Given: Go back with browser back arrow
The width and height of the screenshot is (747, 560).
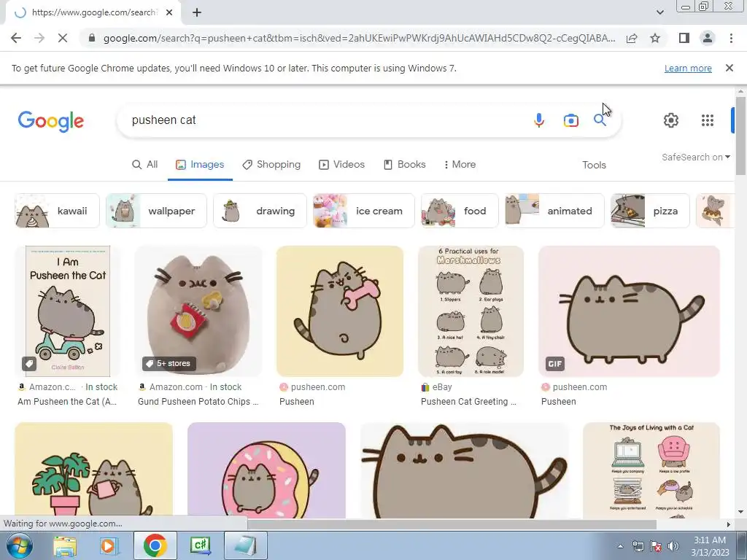Looking at the screenshot, I should [x=16, y=38].
